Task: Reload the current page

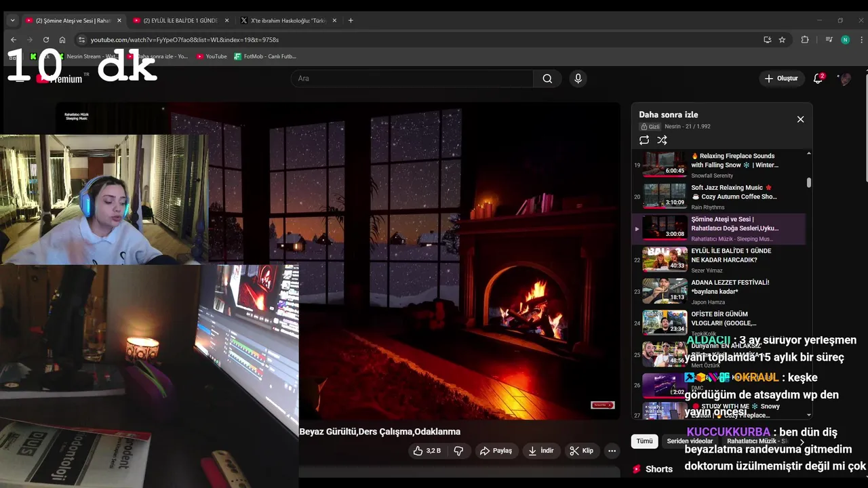Action: [x=46, y=40]
